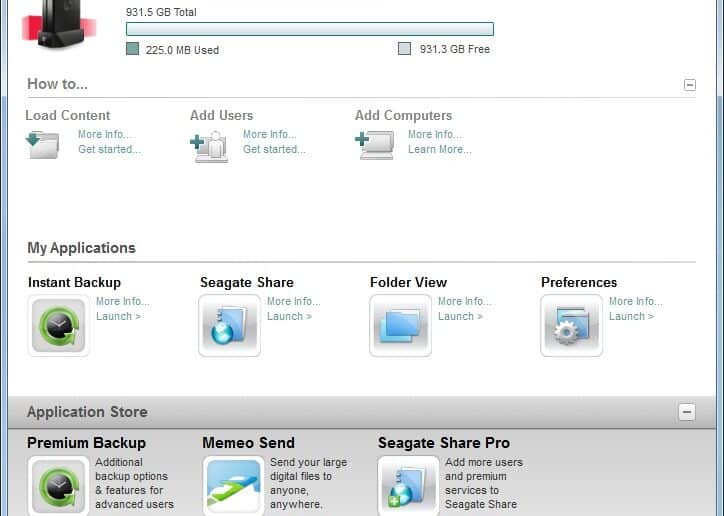The height and width of the screenshot is (516, 724).
Task: Click the teal Used legend swatch
Action: [x=133, y=49]
